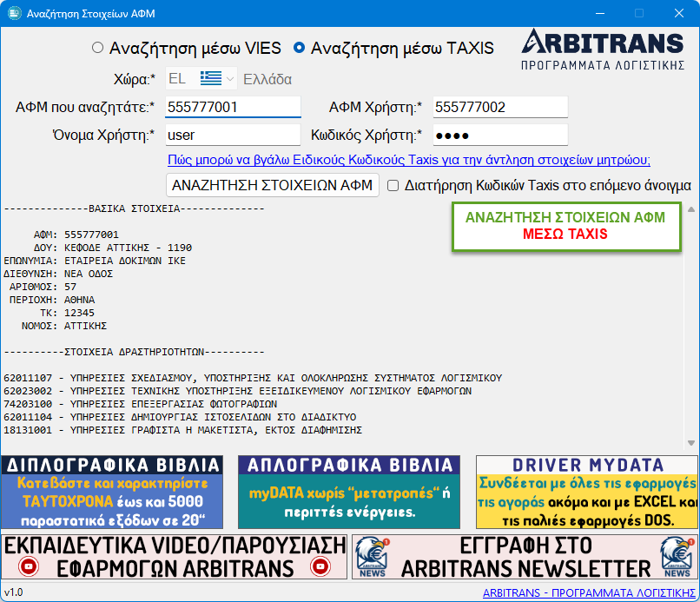Click the ARBITRANS logo at top right
Image resolution: width=700 pixels, height=602 pixels.
603,50
